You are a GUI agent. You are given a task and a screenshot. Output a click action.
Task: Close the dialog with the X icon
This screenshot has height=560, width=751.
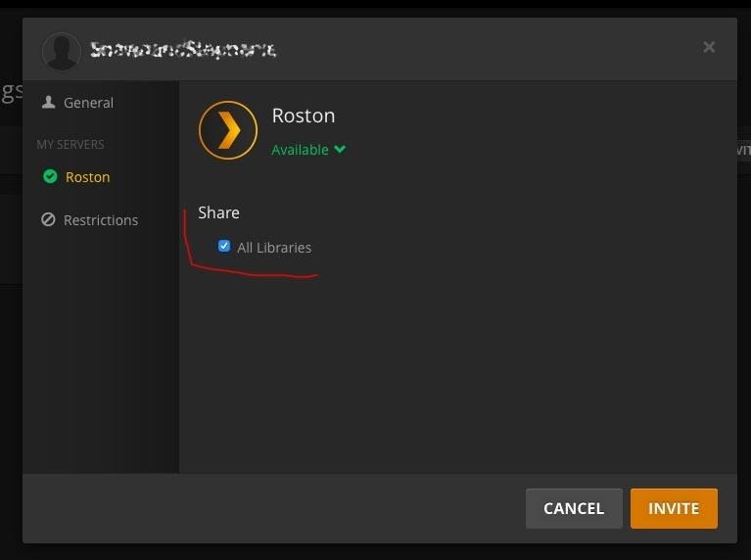(709, 47)
